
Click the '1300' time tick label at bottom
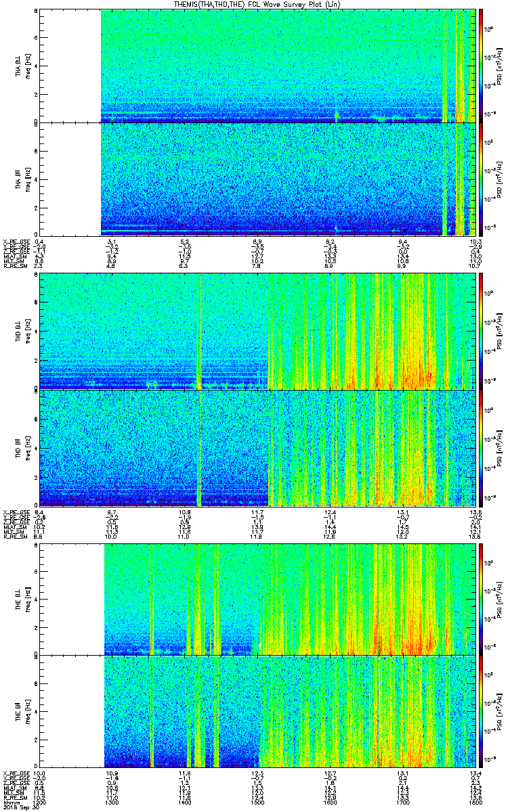click(112, 803)
